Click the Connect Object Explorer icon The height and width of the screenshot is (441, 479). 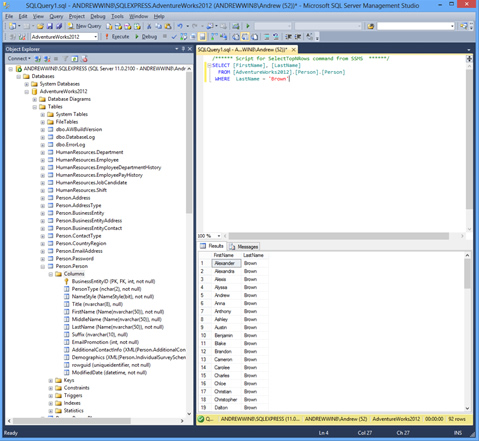click(38, 59)
